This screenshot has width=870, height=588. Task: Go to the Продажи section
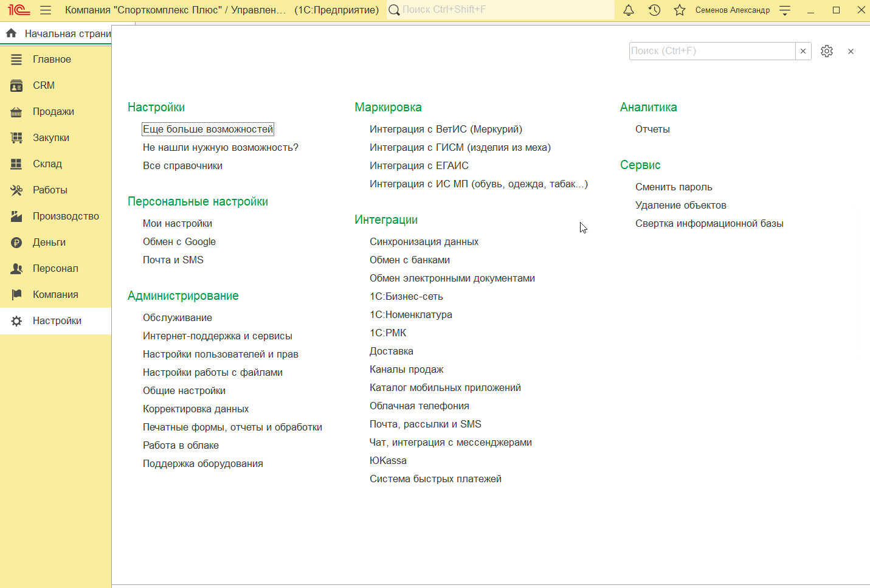pos(55,112)
